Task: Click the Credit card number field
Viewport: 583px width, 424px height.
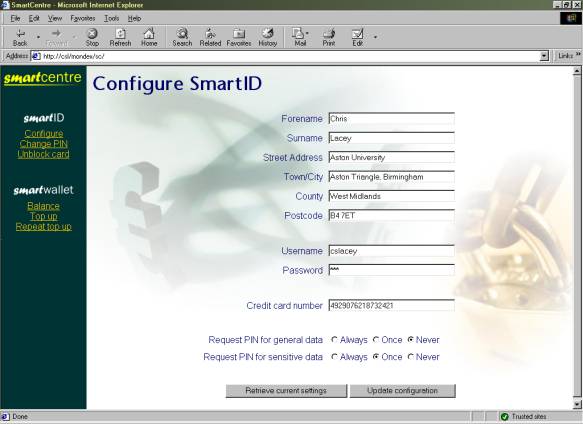Action: click(x=392, y=305)
